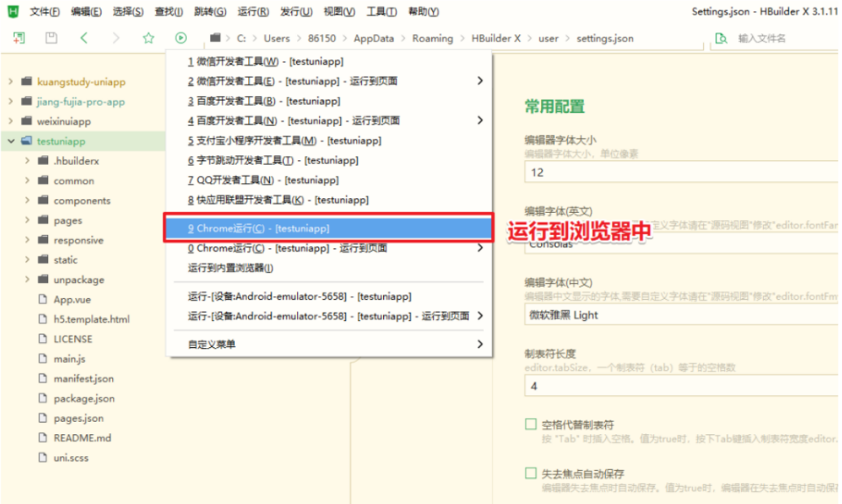Click the green run play icon
Image resolution: width=842 pixels, height=504 pixels.
181,37
